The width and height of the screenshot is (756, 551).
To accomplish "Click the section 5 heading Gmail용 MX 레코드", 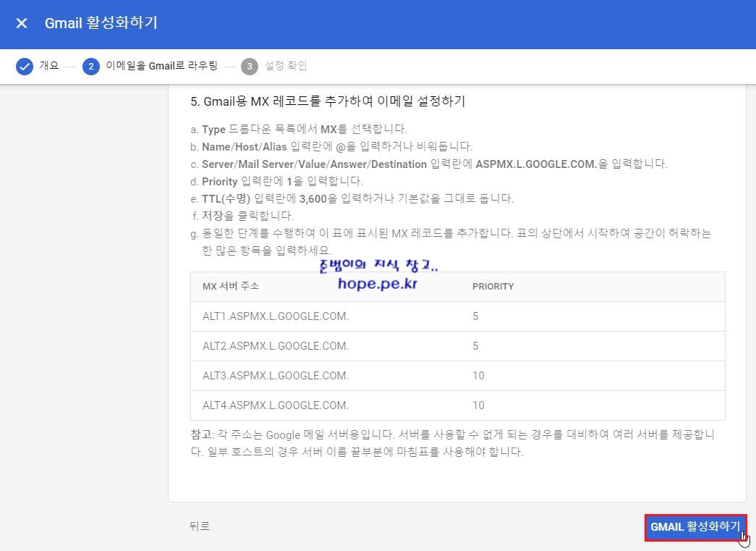I will tap(328, 101).
